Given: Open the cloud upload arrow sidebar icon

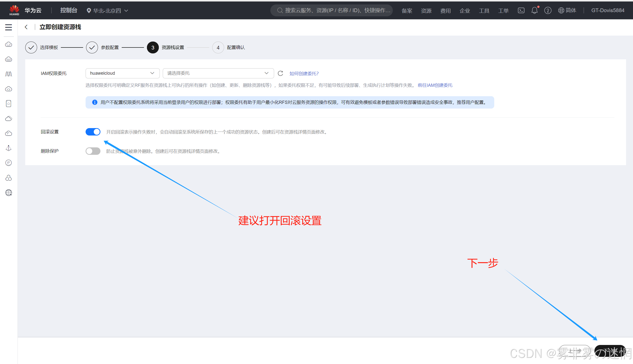Looking at the screenshot, I should click(x=8, y=89).
